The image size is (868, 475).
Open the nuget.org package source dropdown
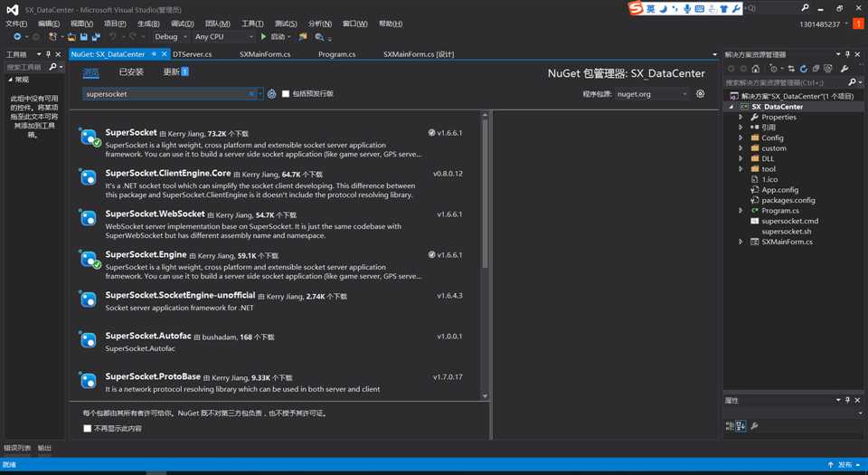pyautogui.click(x=652, y=94)
